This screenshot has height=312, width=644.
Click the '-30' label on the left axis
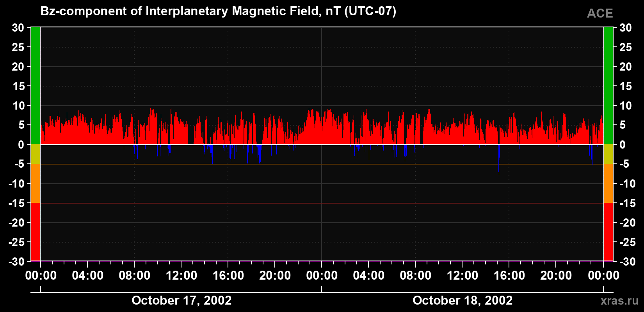[x=16, y=262]
